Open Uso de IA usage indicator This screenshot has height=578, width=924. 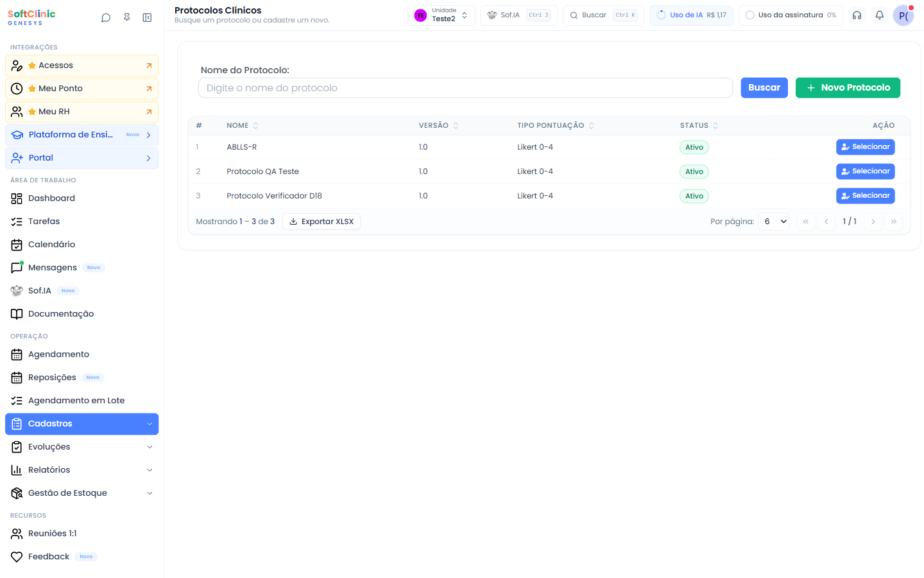click(x=691, y=15)
